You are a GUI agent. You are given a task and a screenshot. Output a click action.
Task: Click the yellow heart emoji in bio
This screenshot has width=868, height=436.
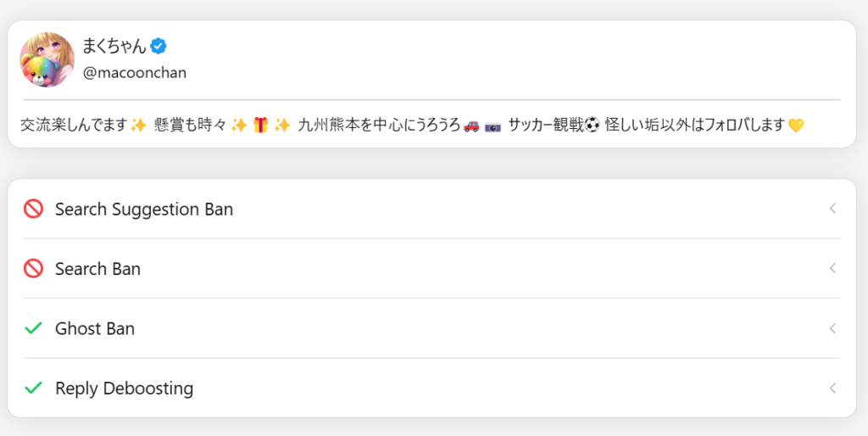tap(795, 126)
